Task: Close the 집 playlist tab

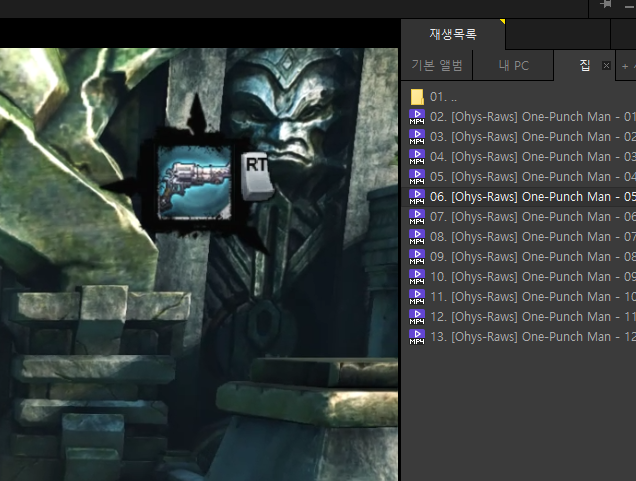Action: point(606,65)
